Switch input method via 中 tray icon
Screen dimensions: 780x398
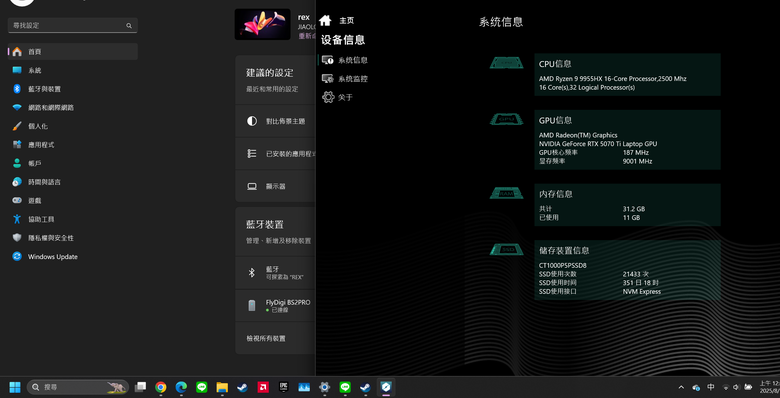coord(711,387)
